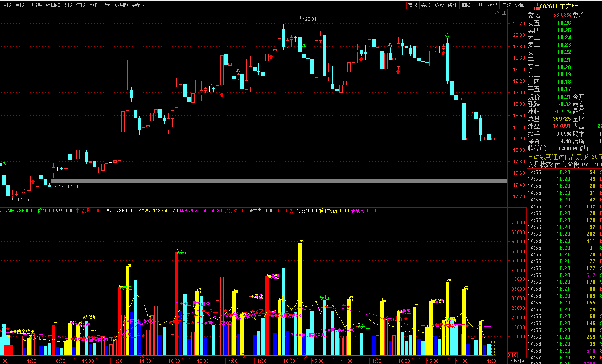Click the 标记 mark button
The image size is (602, 364).
click(493, 5)
